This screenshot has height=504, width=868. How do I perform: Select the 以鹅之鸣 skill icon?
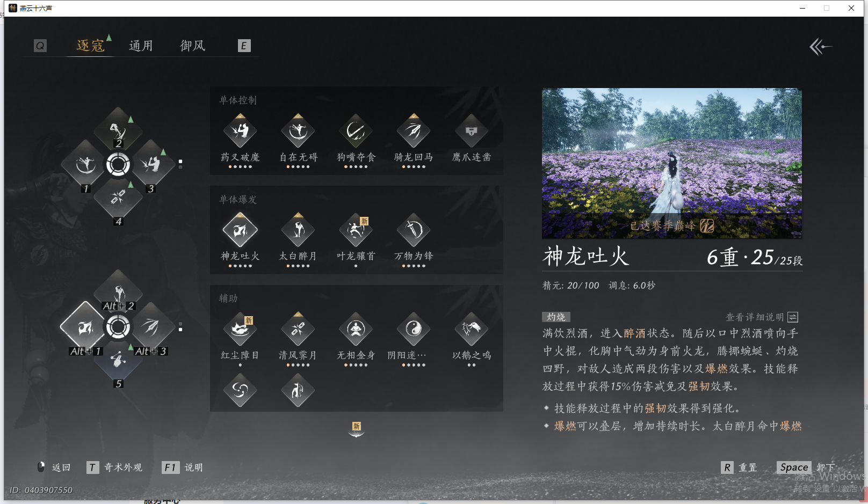click(471, 328)
